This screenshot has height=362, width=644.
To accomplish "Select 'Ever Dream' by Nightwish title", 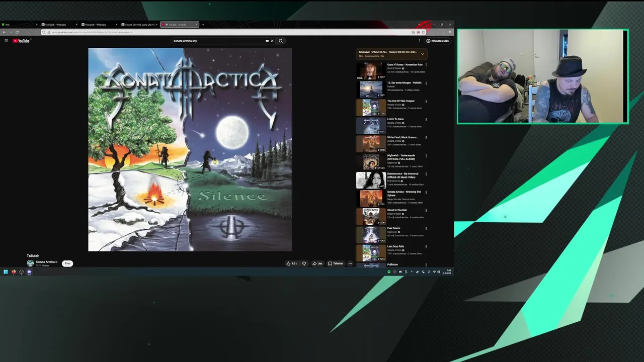I will 394,228.
